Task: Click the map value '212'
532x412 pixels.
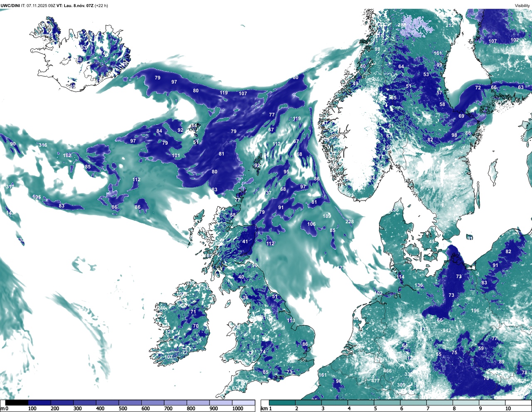Action: [x=450, y=25]
